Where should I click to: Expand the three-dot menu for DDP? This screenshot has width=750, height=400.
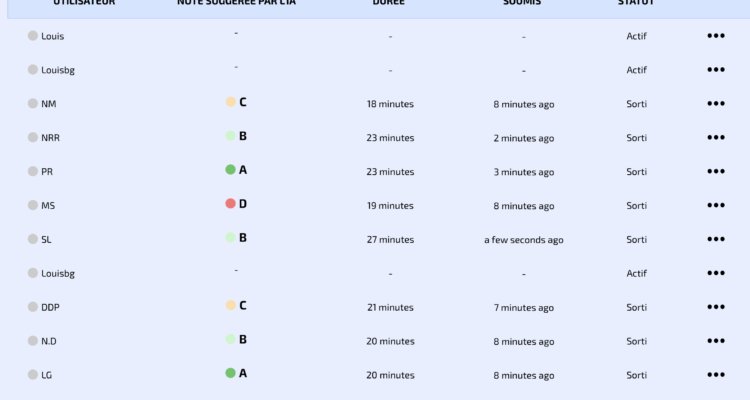pos(715,308)
